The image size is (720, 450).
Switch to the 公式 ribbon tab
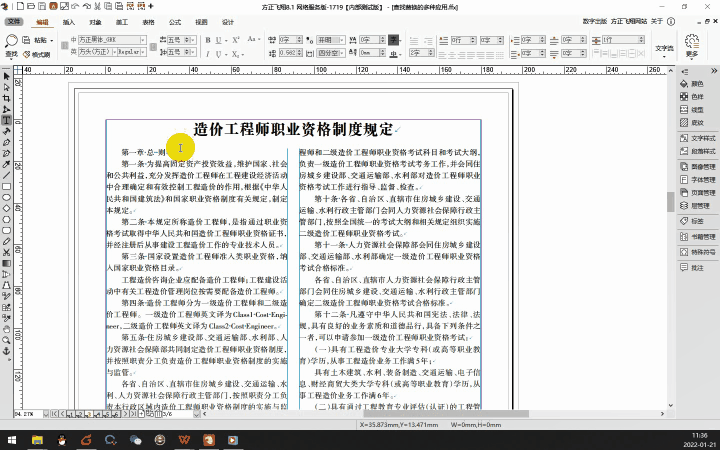pyautogui.click(x=175, y=22)
